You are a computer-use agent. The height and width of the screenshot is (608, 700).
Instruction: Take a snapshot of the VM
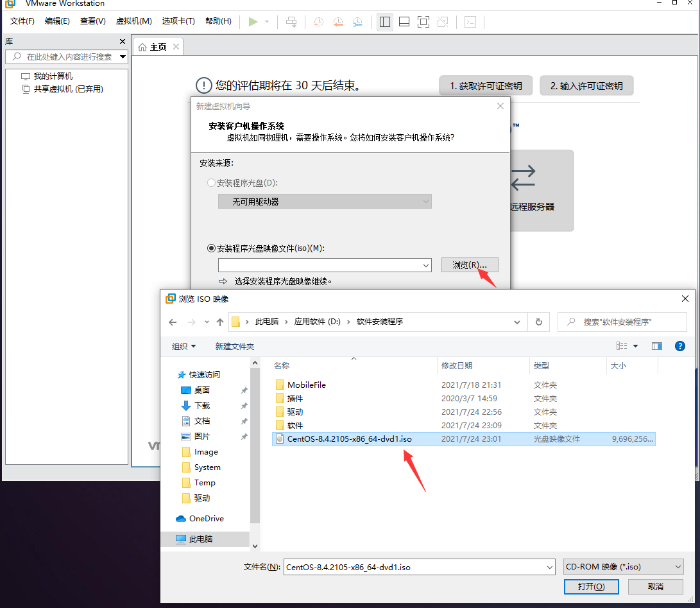click(318, 22)
